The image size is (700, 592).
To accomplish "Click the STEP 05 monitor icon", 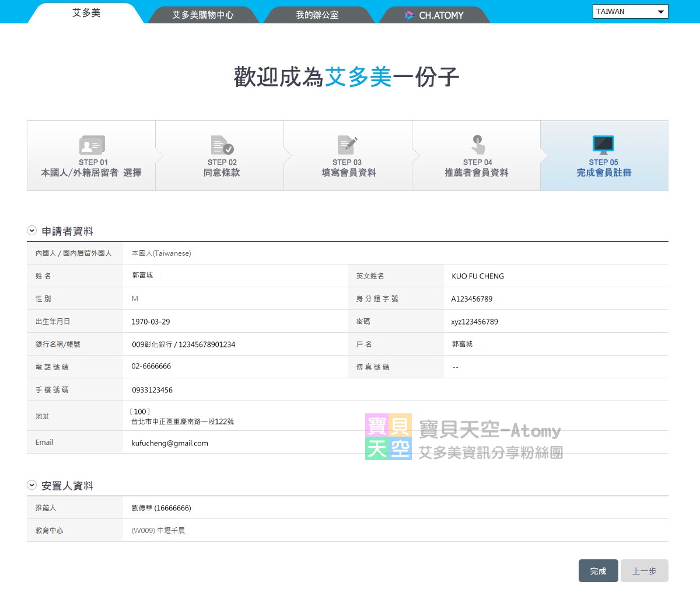I will (x=603, y=144).
